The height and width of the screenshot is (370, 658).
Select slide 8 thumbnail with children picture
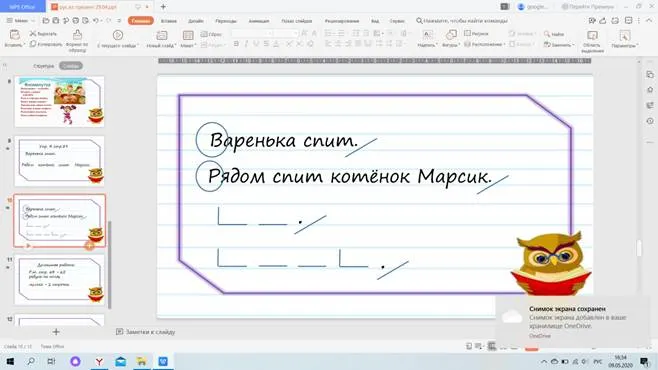click(x=59, y=102)
